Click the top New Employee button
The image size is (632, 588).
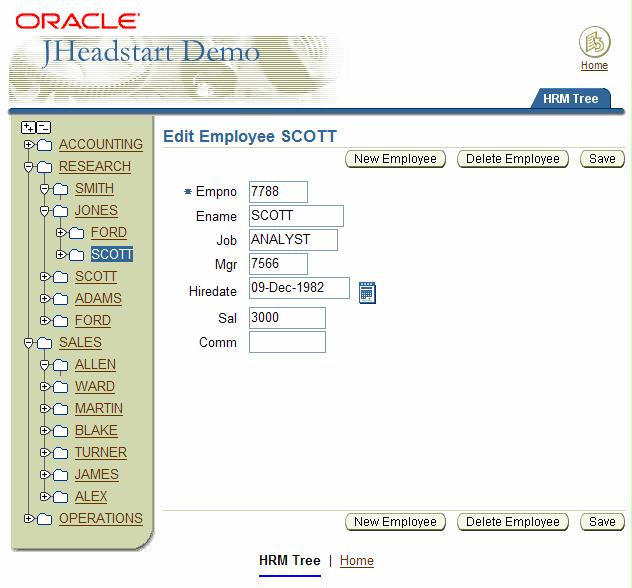tap(395, 159)
